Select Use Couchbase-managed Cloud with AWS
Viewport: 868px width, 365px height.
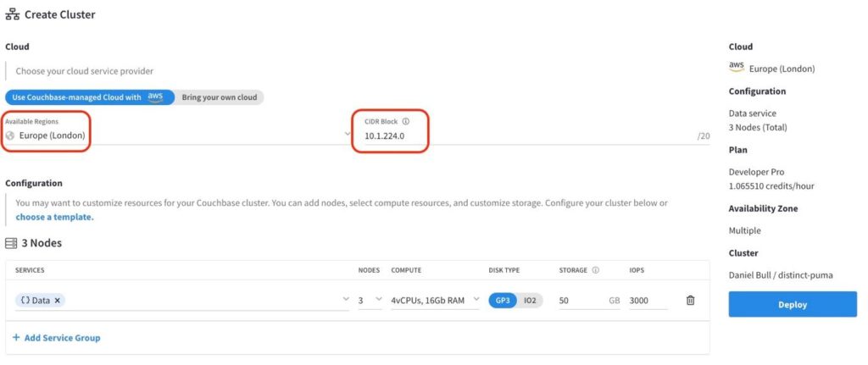(90, 97)
